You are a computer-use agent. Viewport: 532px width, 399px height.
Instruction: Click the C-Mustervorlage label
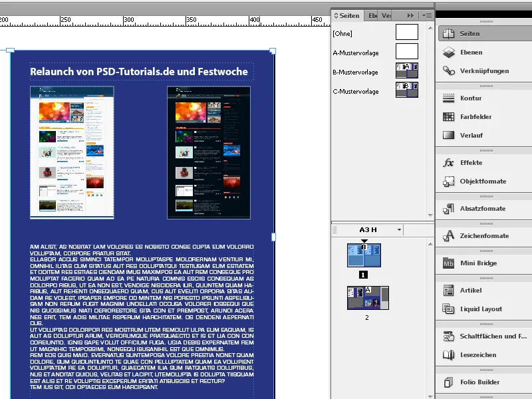pyautogui.click(x=356, y=92)
